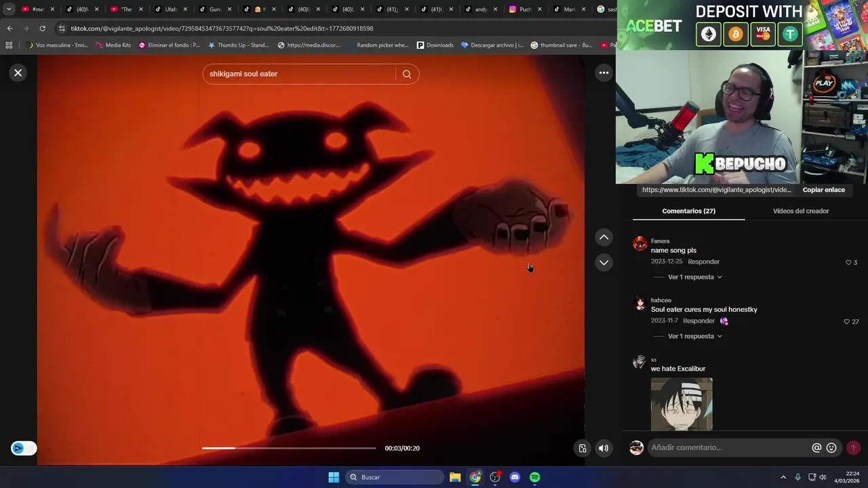Expand 'Ver 1 respuesta' under Fanera's comment
This screenshot has height=488, width=868.
pyautogui.click(x=694, y=277)
